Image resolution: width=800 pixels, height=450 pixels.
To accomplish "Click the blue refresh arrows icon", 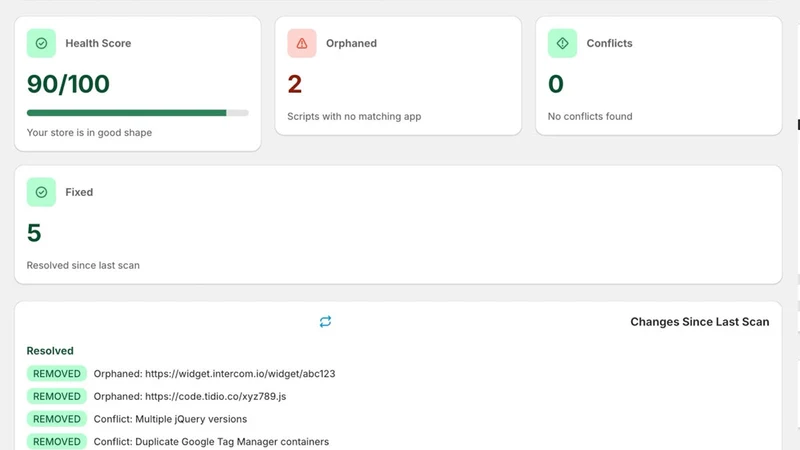I will tap(326, 321).
